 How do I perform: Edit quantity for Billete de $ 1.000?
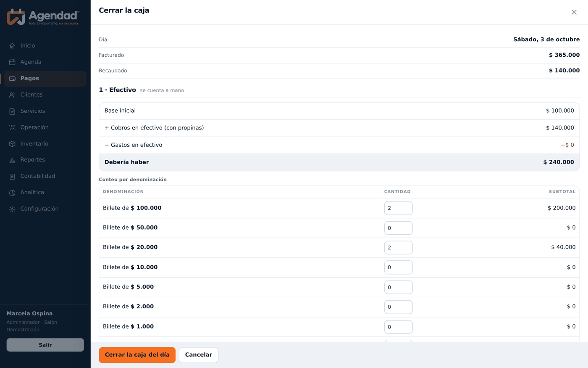click(x=398, y=327)
